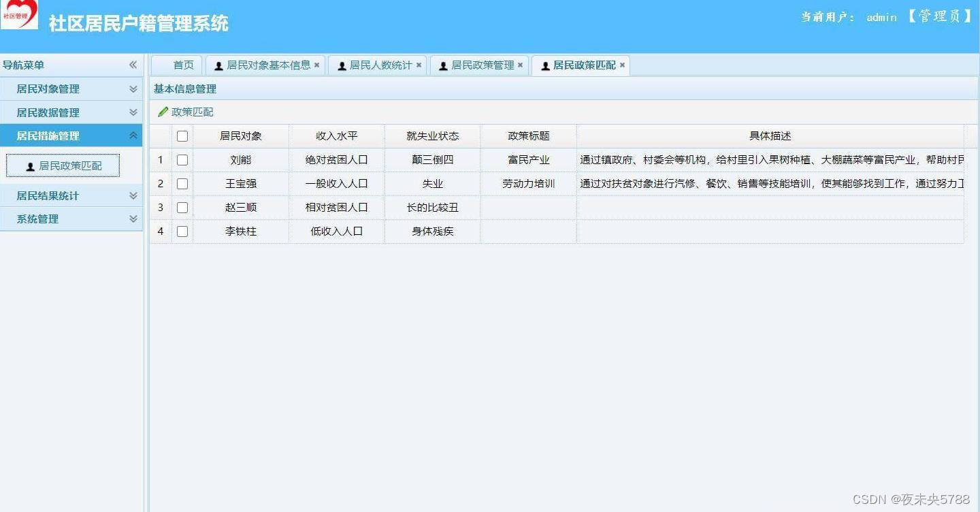Viewport: 980px width, 512px height.
Task: Sort by 就失业状态 column header
Action: (433, 136)
